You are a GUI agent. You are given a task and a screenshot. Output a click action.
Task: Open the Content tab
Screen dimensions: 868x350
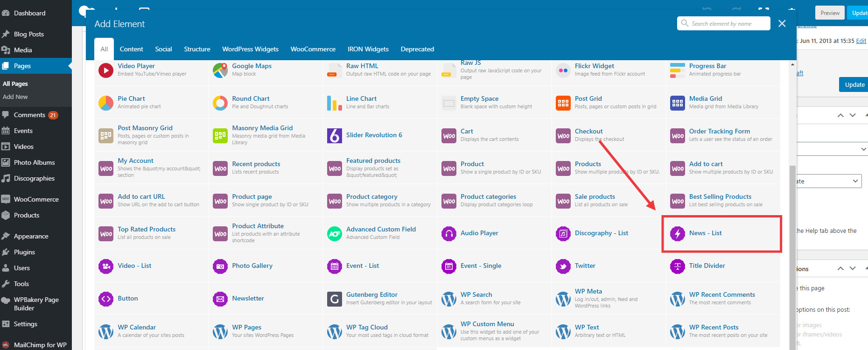[132, 49]
